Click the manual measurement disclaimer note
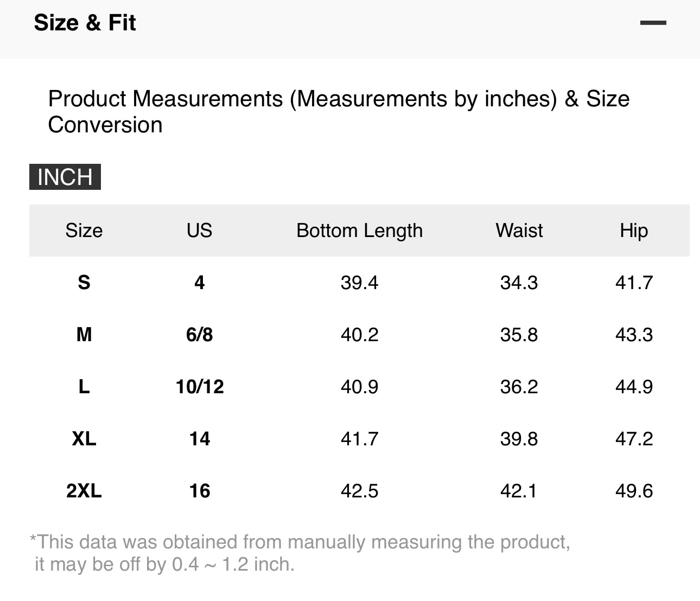700x601 pixels. pyautogui.click(x=300, y=553)
